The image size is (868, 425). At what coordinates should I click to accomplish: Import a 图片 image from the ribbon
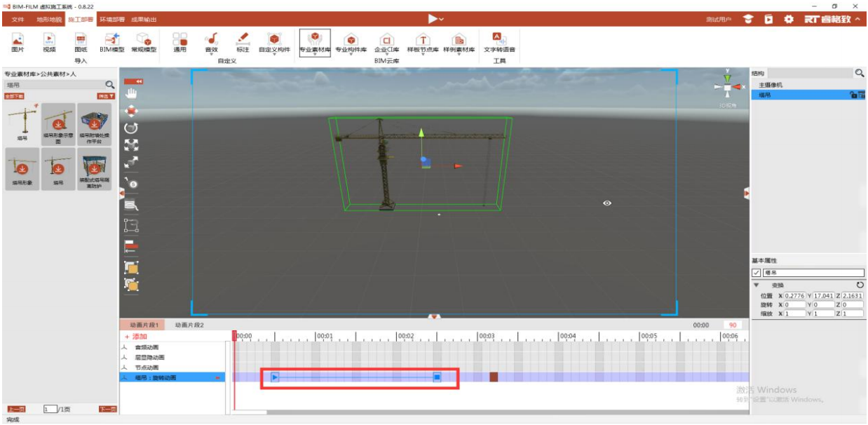coord(18,43)
